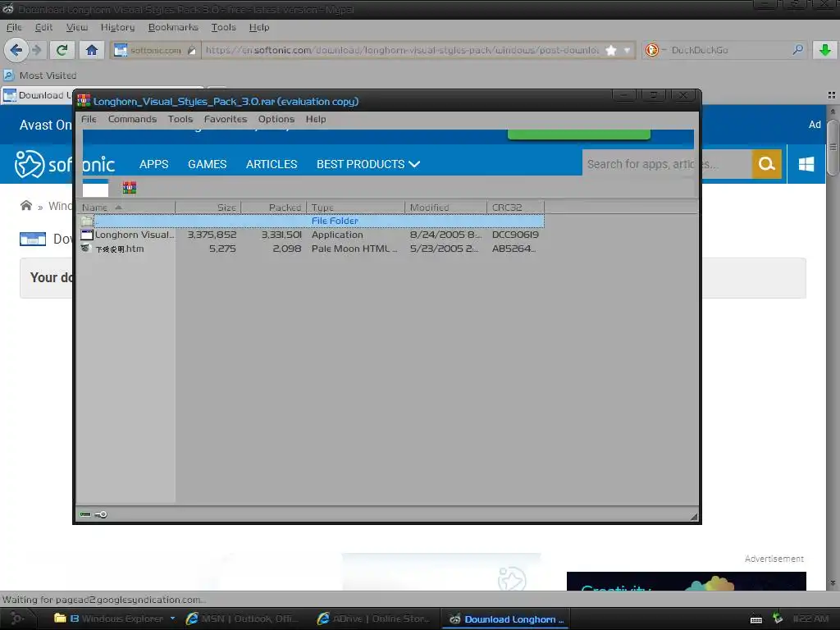Click the WinRAR status bar drive icon

pos(85,514)
